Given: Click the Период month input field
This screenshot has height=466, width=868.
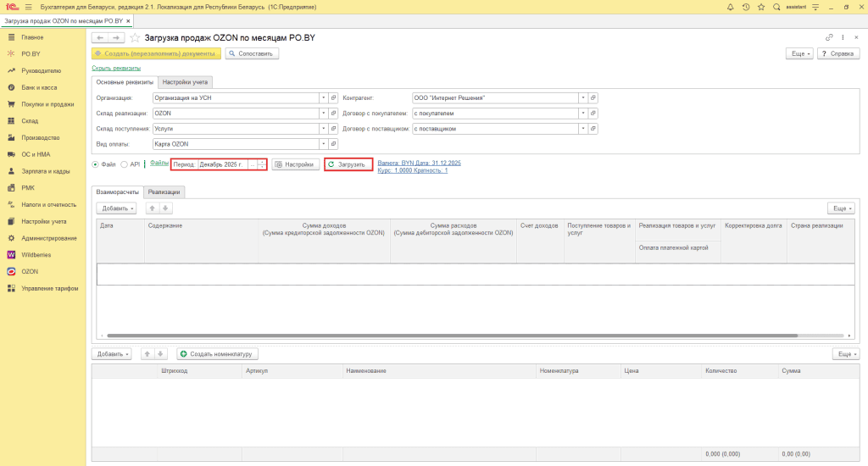Looking at the screenshot, I should coord(223,164).
